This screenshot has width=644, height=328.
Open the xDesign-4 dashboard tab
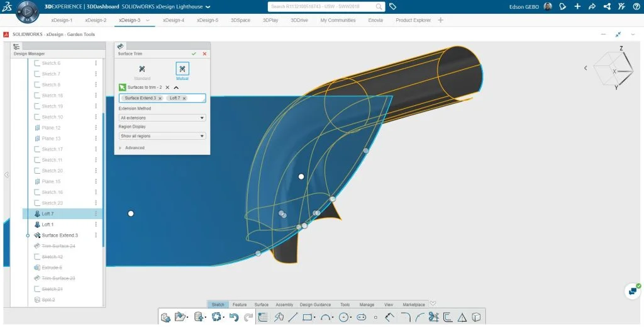pos(174,20)
